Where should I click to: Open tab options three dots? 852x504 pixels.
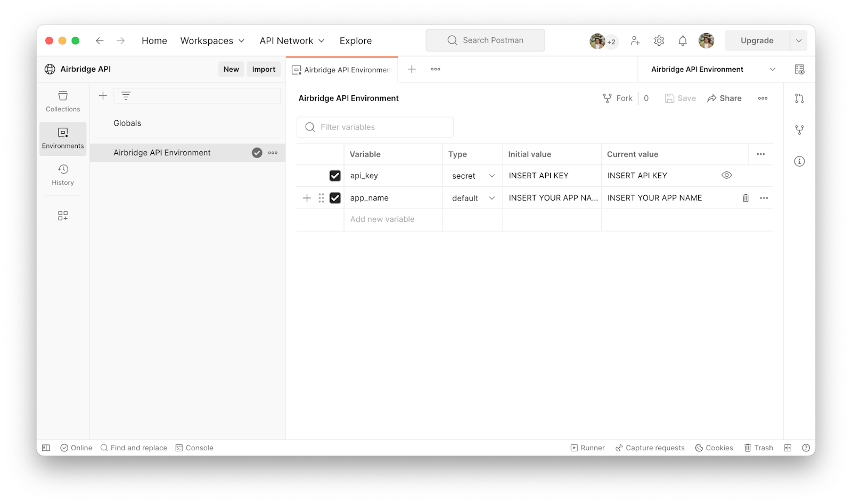(436, 69)
